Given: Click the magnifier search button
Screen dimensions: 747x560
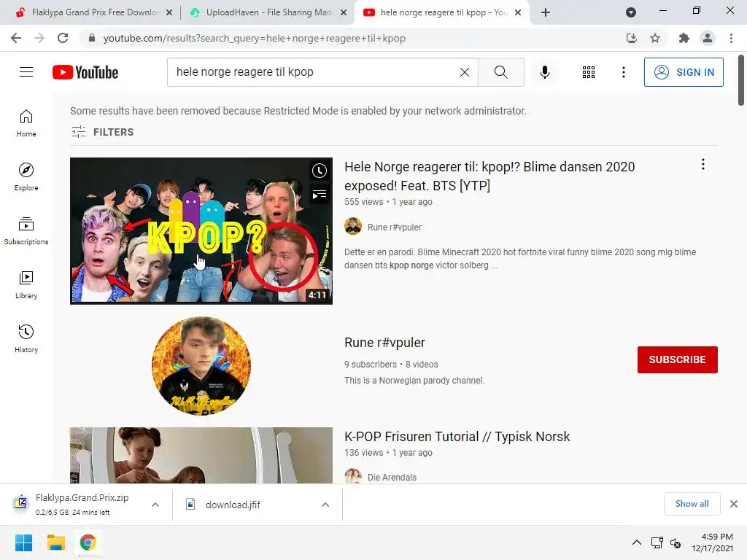Looking at the screenshot, I should point(500,72).
